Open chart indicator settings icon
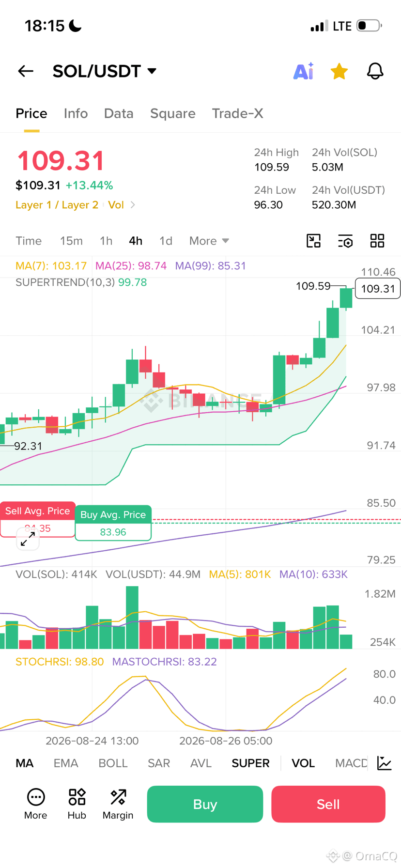The image size is (401, 868). (345, 241)
